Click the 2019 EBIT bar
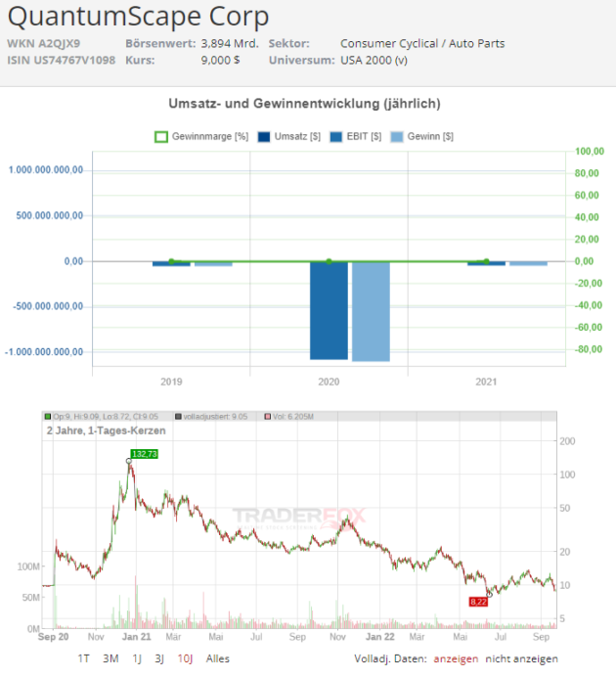This screenshot has width=616, height=679. [x=171, y=264]
